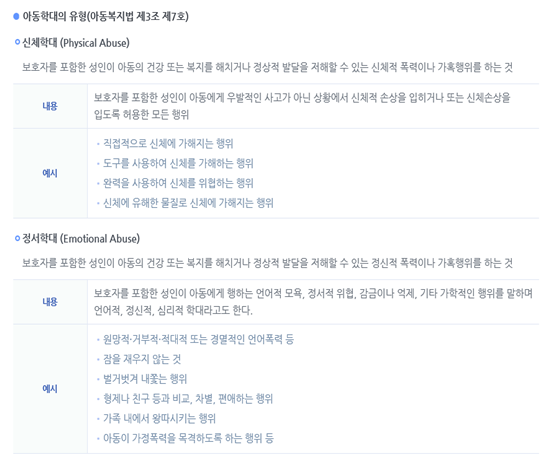Click the 예시 cell in emotional abuse table
Screen dimensions: 549x466
pyautogui.click(x=50, y=389)
